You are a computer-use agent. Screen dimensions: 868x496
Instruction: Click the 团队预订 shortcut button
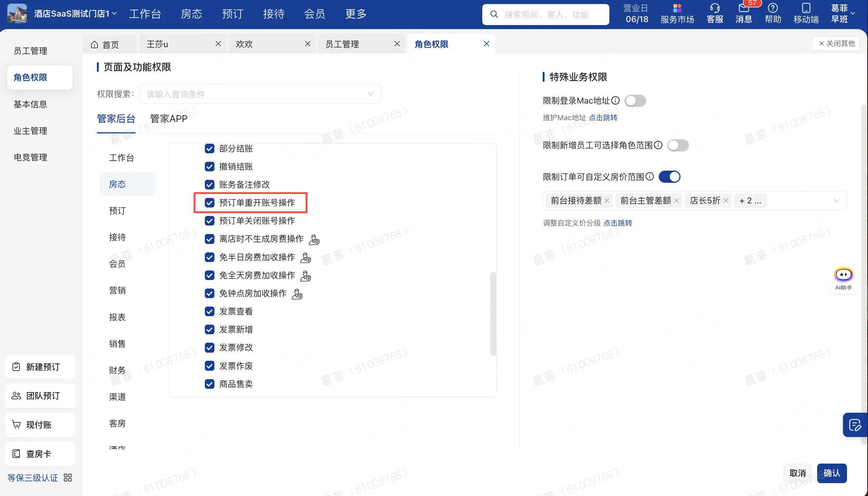point(40,396)
